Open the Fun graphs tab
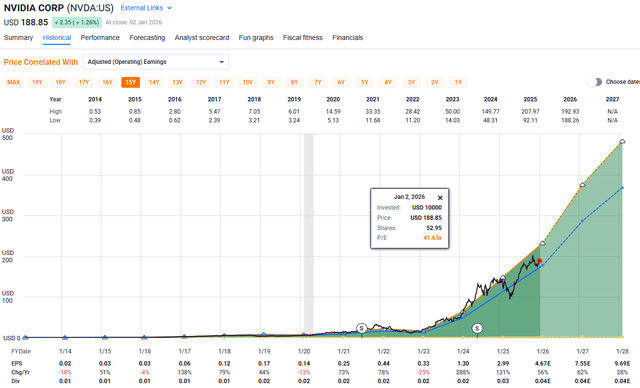The height and width of the screenshot is (388, 640). pyautogui.click(x=256, y=38)
